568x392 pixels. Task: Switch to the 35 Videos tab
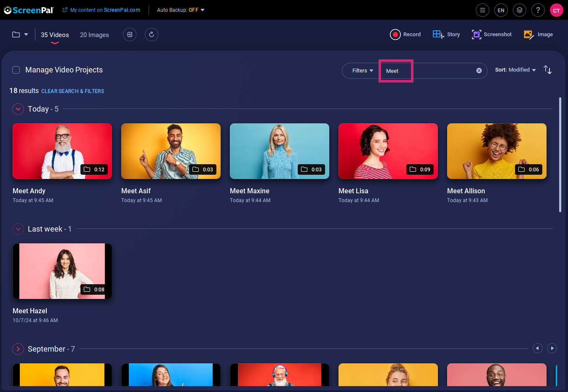click(x=55, y=35)
